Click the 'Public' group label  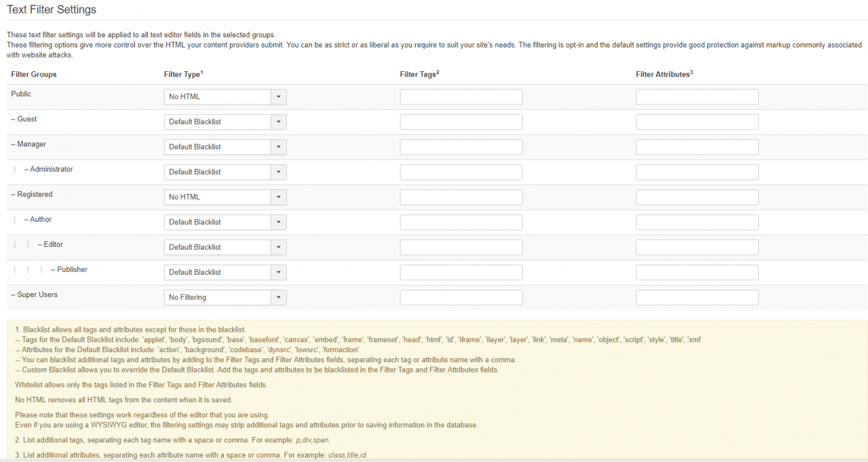(x=21, y=94)
